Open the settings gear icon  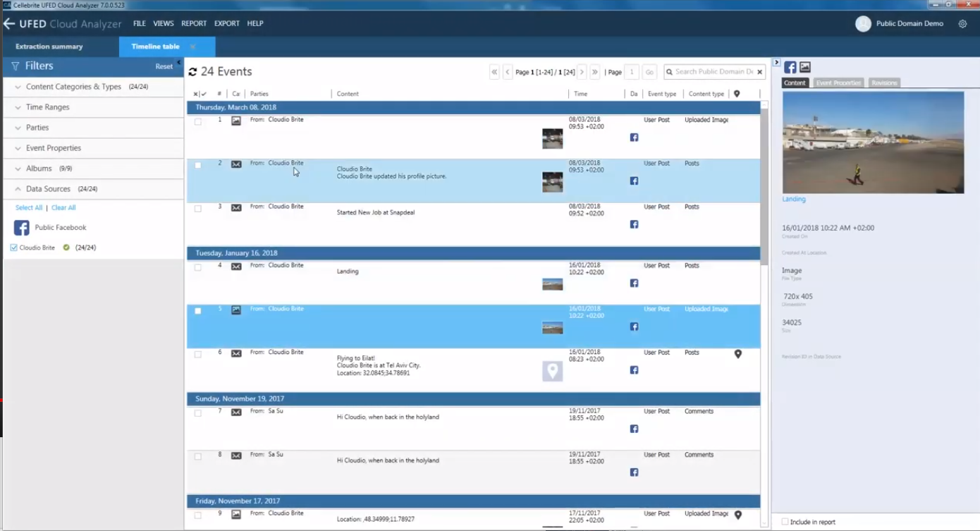pos(962,24)
